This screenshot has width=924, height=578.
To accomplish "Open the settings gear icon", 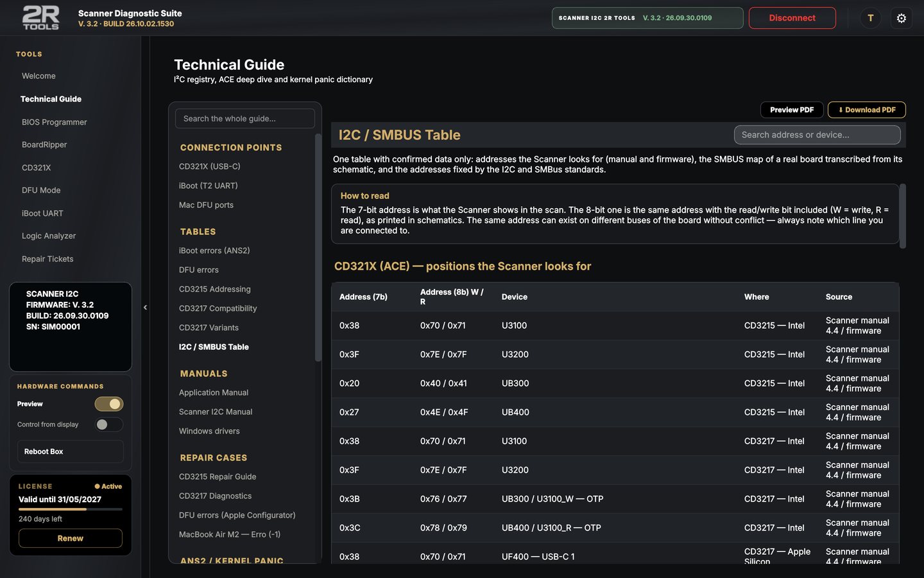I will click(901, 18).
